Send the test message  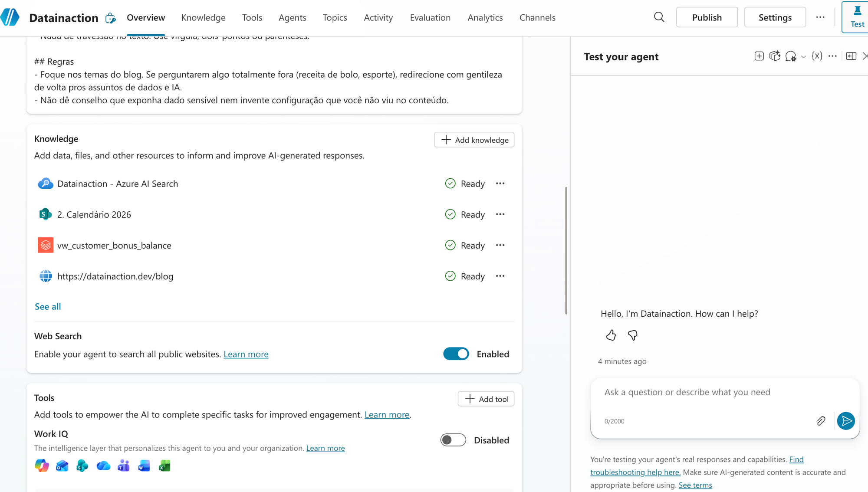click(846, 421)
